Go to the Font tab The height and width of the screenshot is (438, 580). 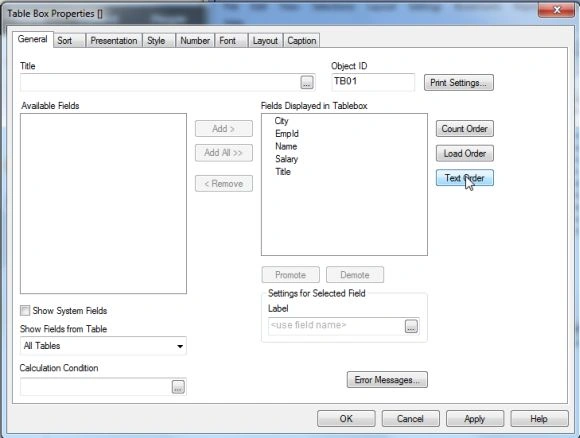(231, 41)
